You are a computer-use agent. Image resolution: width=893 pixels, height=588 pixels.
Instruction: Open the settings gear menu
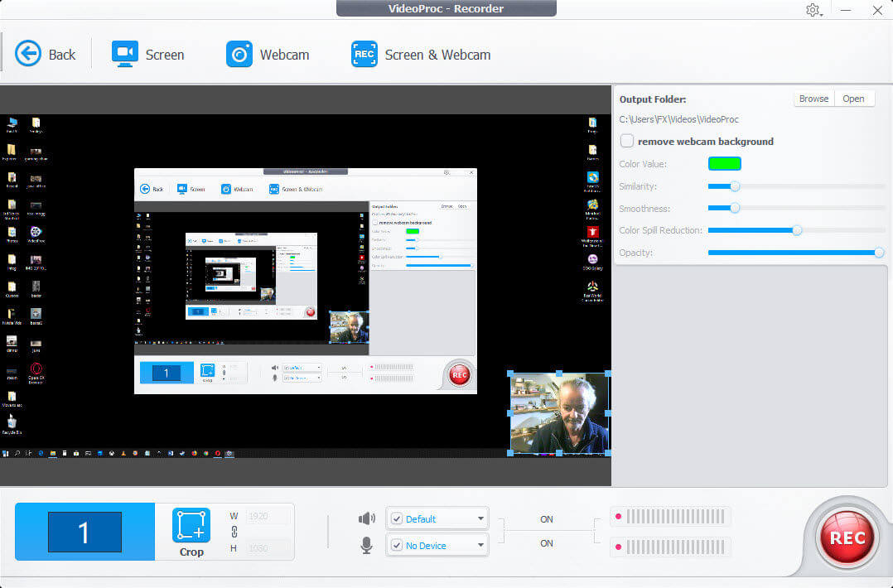[x=813, y=10]
